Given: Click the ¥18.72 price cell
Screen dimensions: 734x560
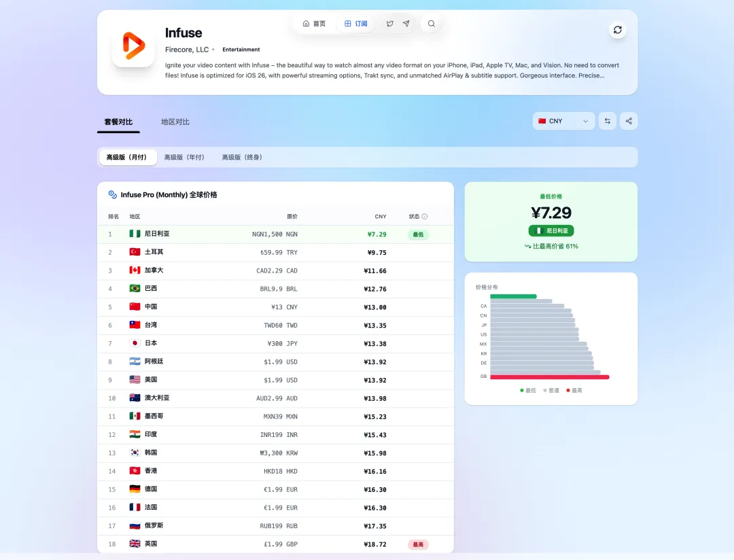Looking at the screenshot, I should click(375, 544).
